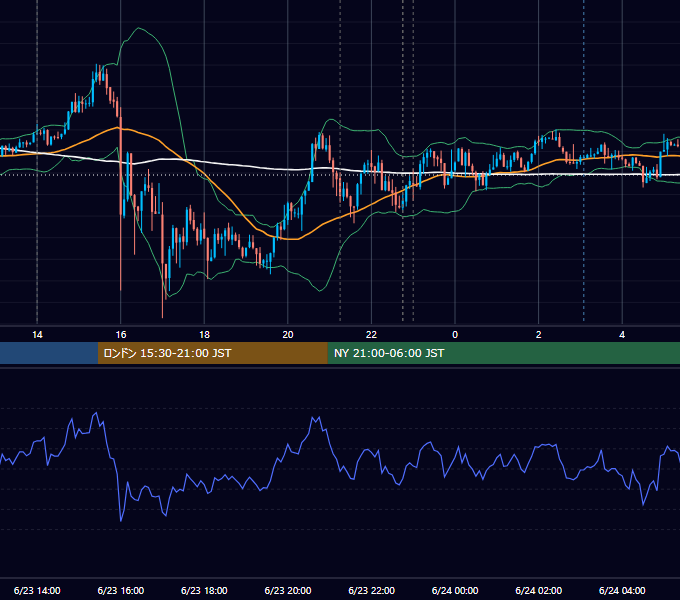Click the 22 hour axis label

(372, 335)
